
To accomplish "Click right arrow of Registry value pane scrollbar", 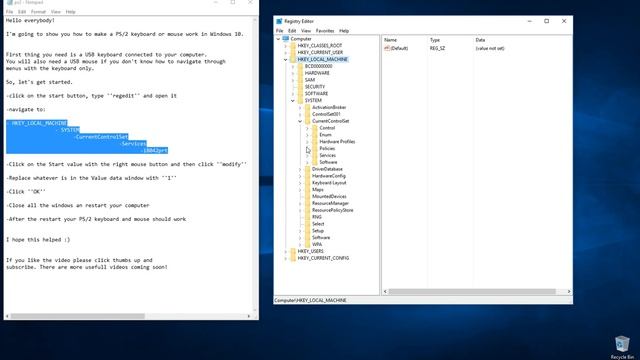I will pyautogui.click(x=569, y=291).
